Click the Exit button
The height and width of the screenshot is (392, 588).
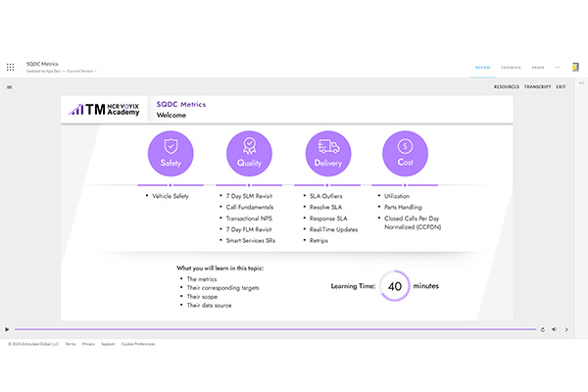(x=561, y=87)
